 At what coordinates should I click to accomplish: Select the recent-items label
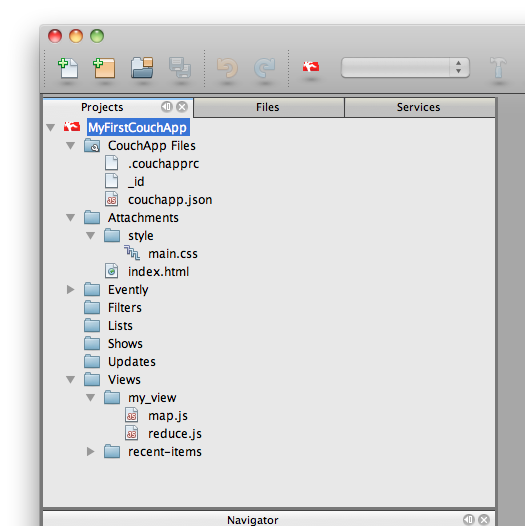[x=165, y=452]
